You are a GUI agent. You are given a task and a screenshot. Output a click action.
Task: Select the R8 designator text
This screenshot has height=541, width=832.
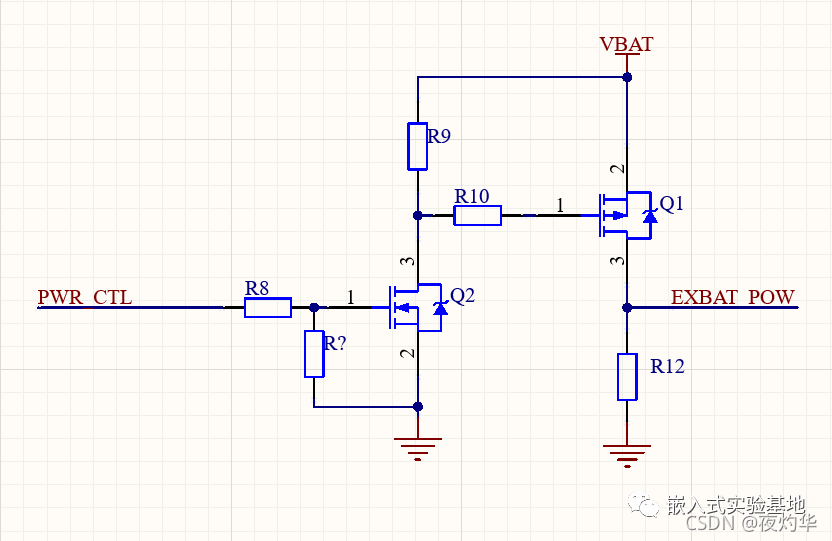pyautogui.click(x=257, y=289)
